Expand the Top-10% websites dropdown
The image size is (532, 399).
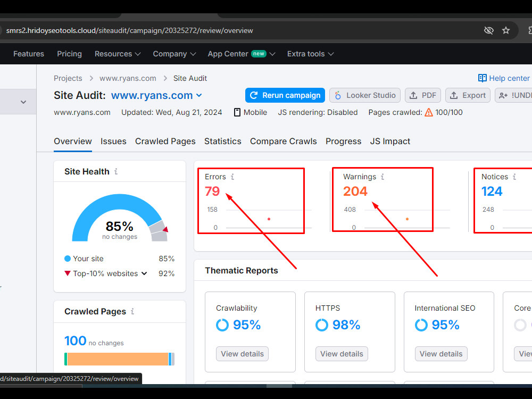144,273
